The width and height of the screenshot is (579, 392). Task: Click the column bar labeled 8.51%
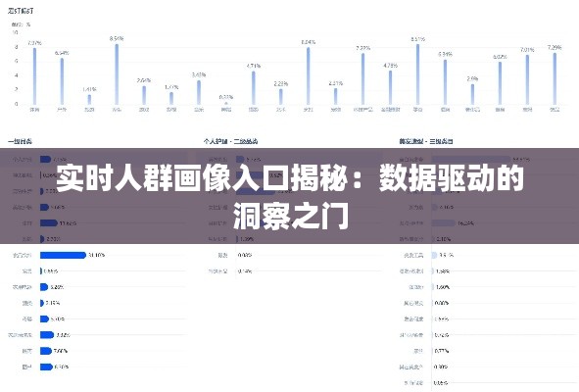(417, 74)
